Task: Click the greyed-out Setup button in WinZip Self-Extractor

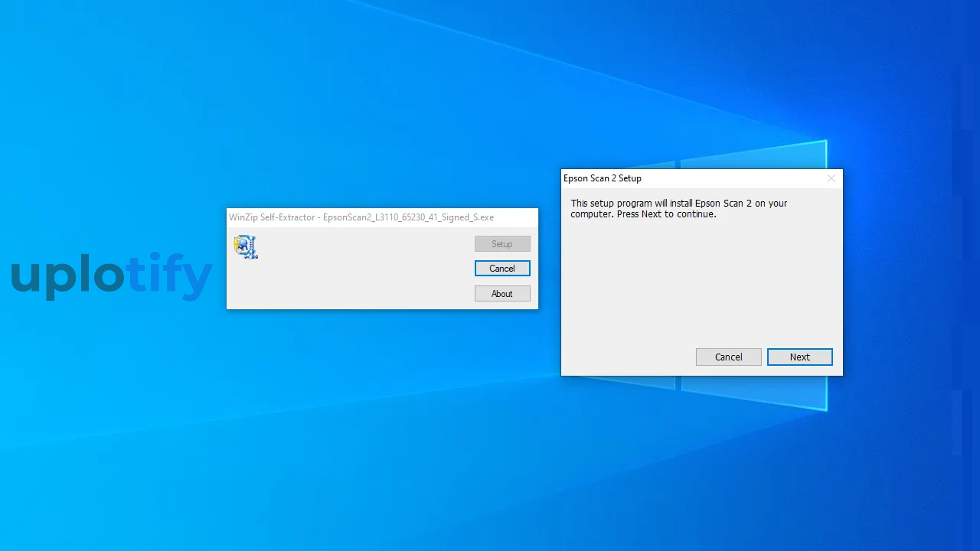Action: point(502,244)
